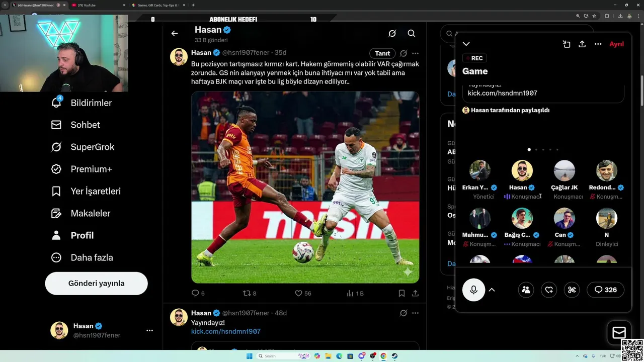Toggle the Space microphone mute button
The height and width of the screenshot is (362, 644).
click(x=473, y=290)
